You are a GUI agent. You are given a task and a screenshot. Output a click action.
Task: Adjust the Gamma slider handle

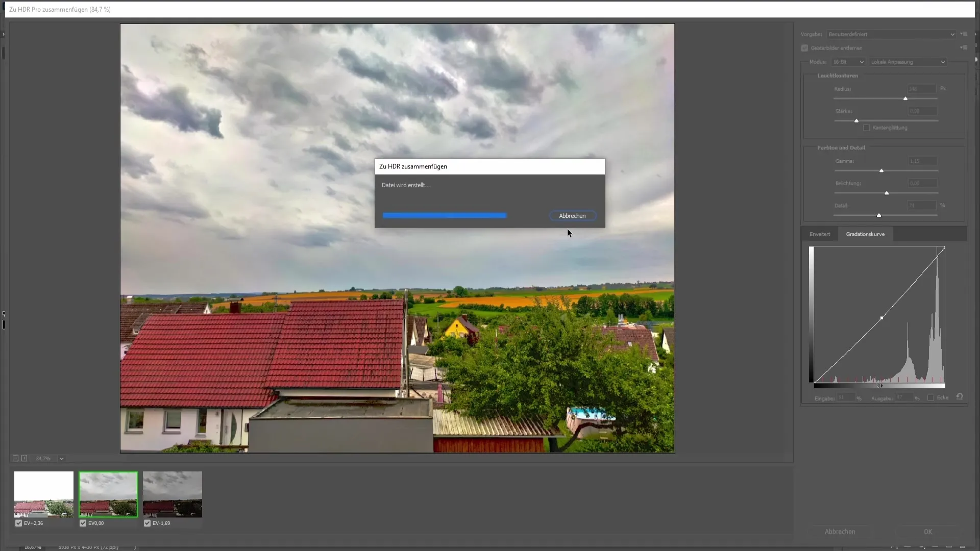(x=881, y=171)
